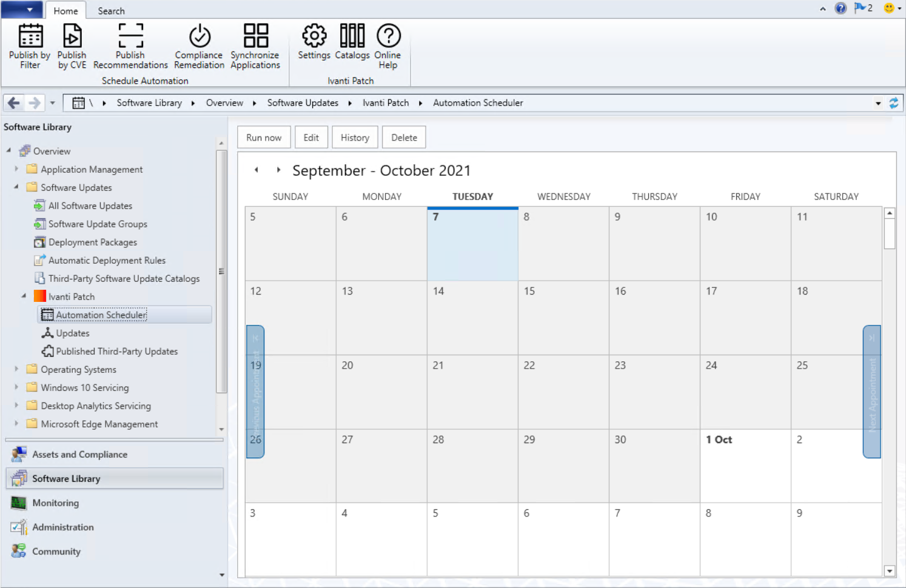906x588 pixels.
Task: Go to previous month in calendar
Action: pyautogui.click(x=257, y=170)
